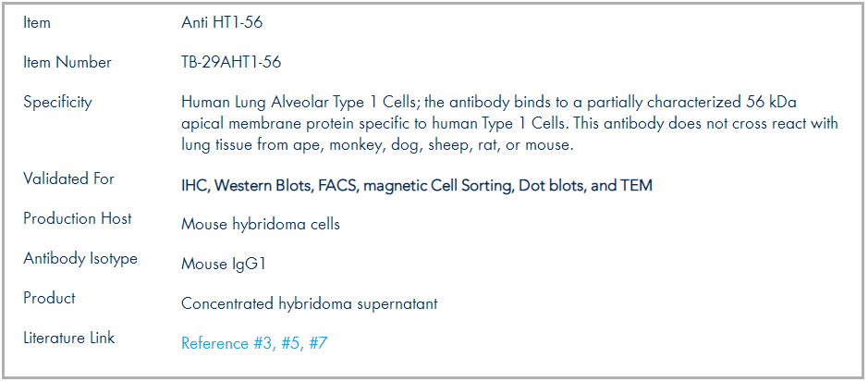Open the Reference #3, #5, #7 link
The image size is (868, 382).
[x=254, y=343]
